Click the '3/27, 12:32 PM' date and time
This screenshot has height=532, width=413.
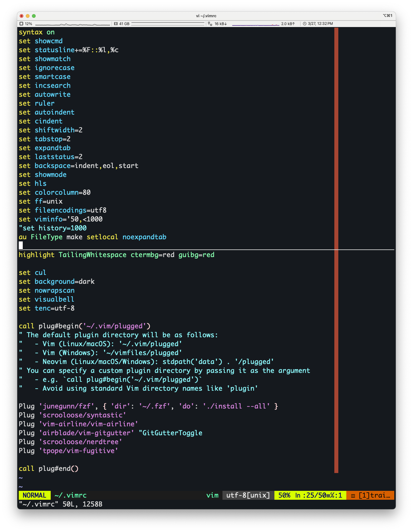320,24
